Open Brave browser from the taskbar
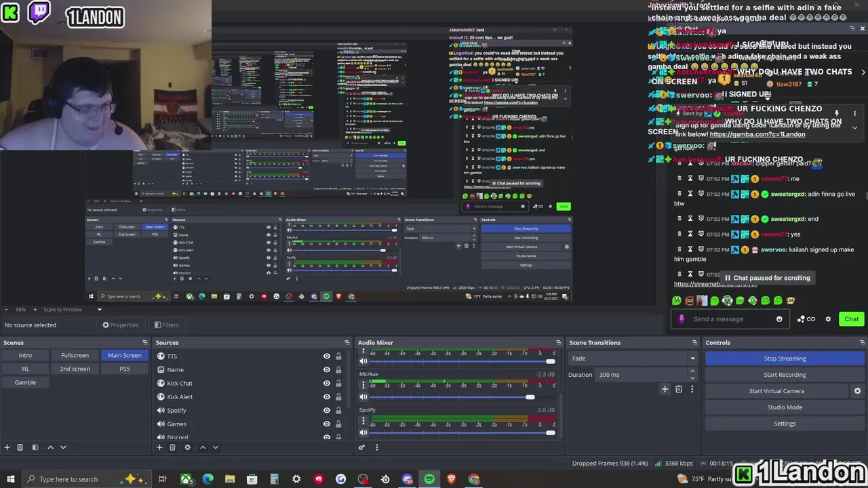 click(452, 479)
